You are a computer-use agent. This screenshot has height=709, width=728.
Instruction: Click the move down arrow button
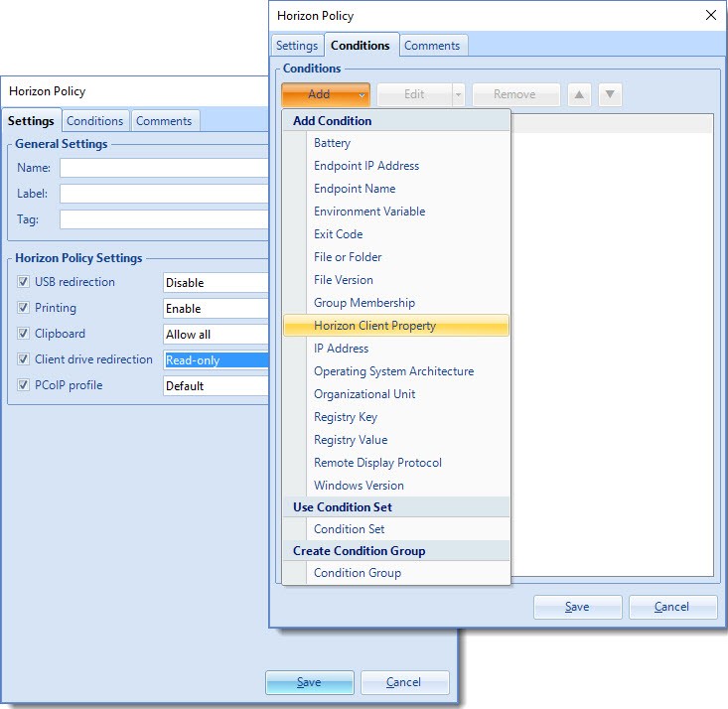tap(611, 95)
